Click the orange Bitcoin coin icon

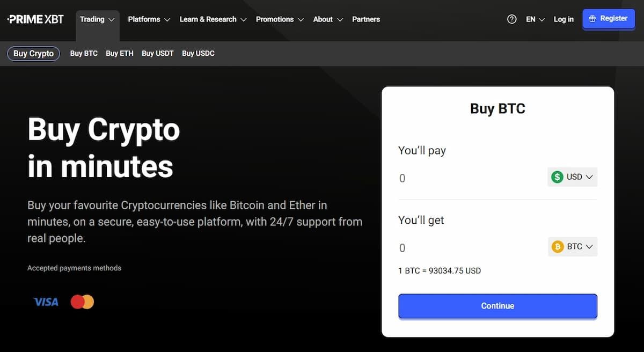coord(558,247)
